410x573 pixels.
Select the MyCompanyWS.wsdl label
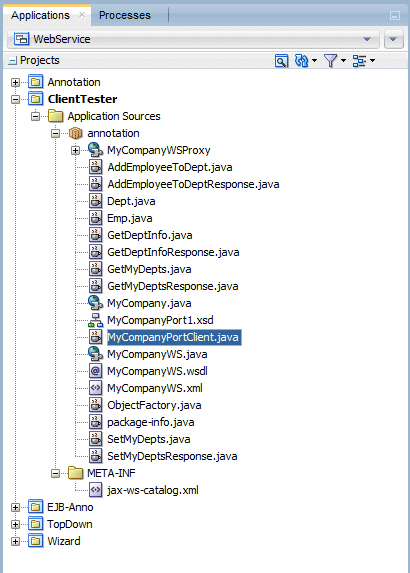tap(157, 371)
